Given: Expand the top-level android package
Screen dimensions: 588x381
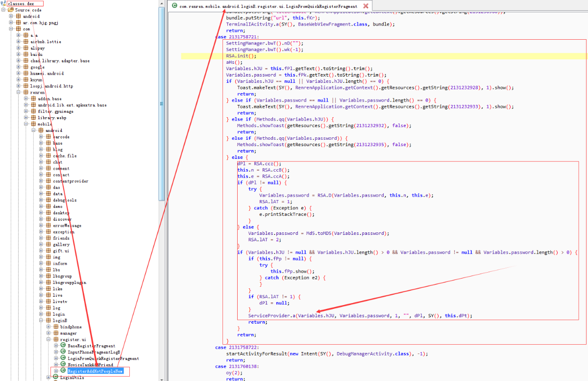Looking at the screenshot, I should coord(11,16).
